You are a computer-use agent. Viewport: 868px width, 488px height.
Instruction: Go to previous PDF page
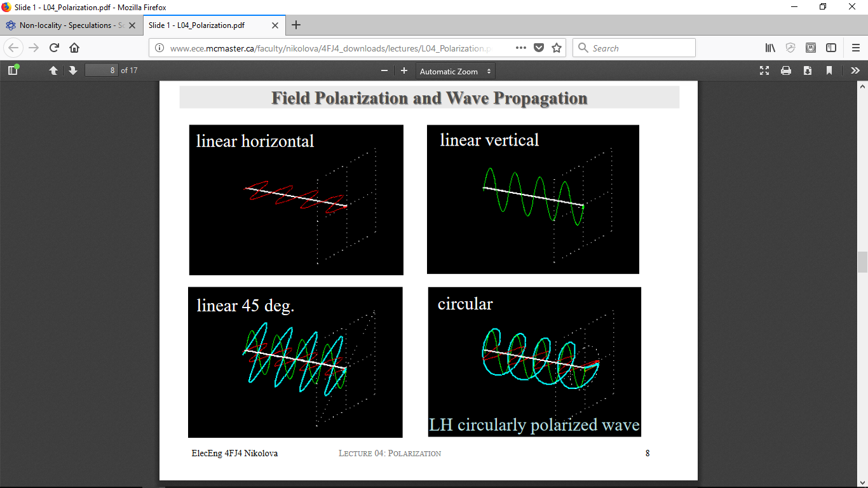[53, 71]
